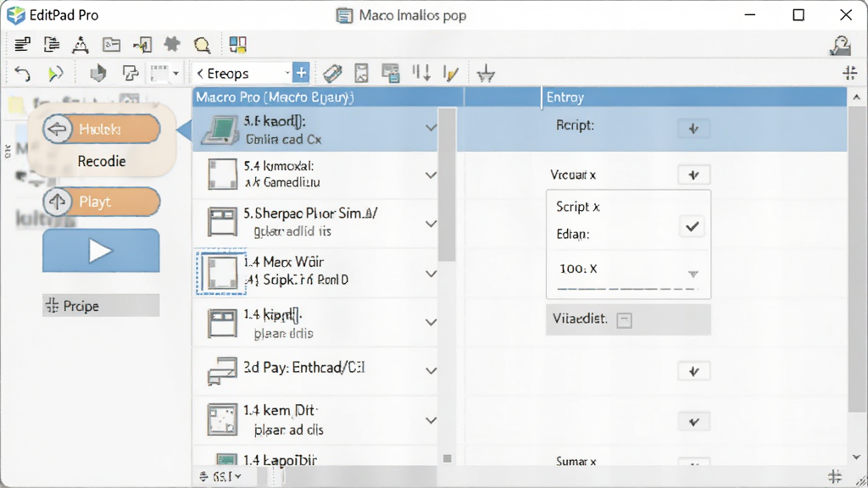Viewport: 868px width, 488px height.
Task: Click the Prcipe button
Action: [x=101, y=305]
